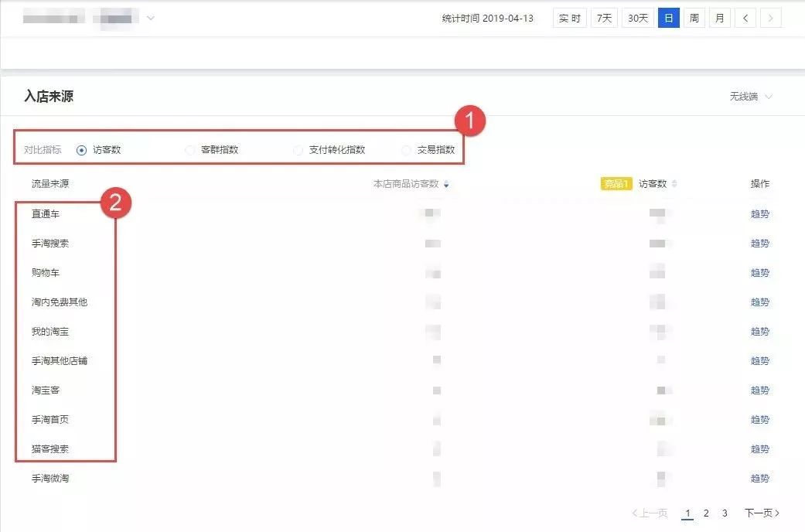
Task: Click 下一页 to view next page
Action: (762, 513)
